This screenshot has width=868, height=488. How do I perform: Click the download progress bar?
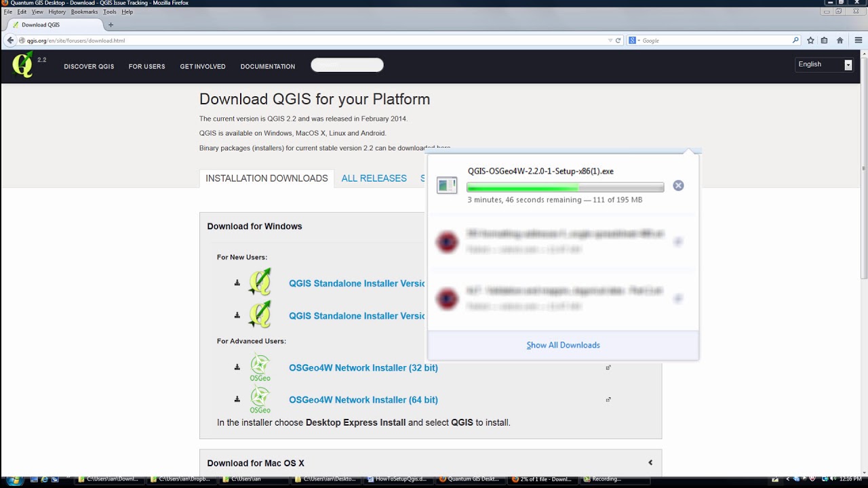point(566,187)
